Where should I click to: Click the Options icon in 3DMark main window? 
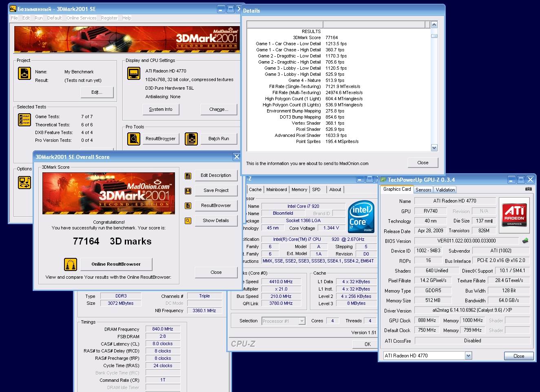pyautogui.click(x=24, y=182)
